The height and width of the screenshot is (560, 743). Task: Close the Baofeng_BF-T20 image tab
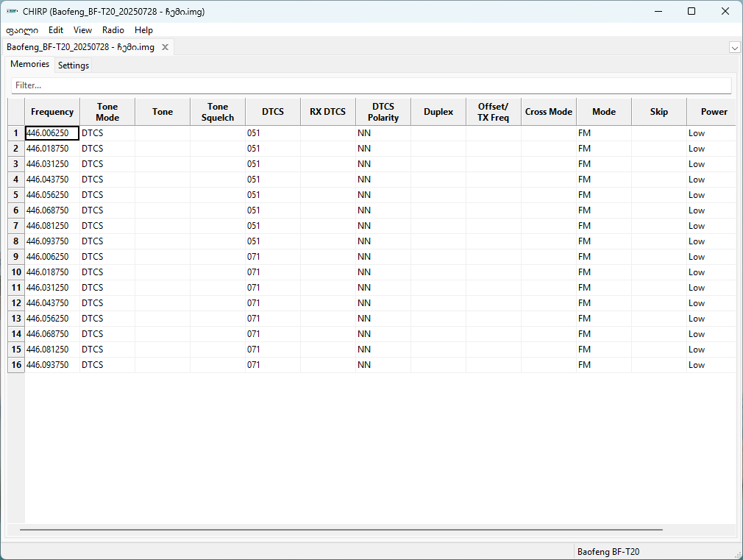tap(165, 47)
